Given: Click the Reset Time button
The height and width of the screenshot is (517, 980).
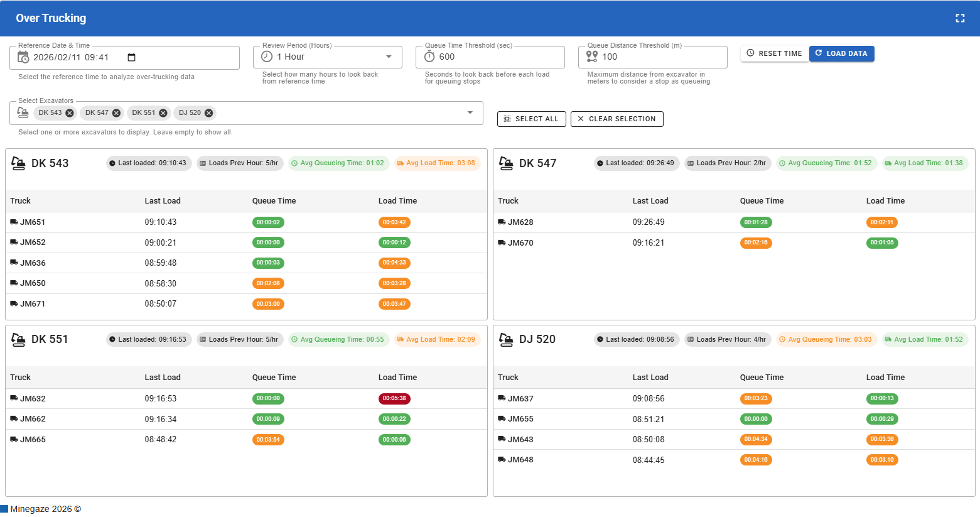Looking at the screenshot, I should coord(774,53).
